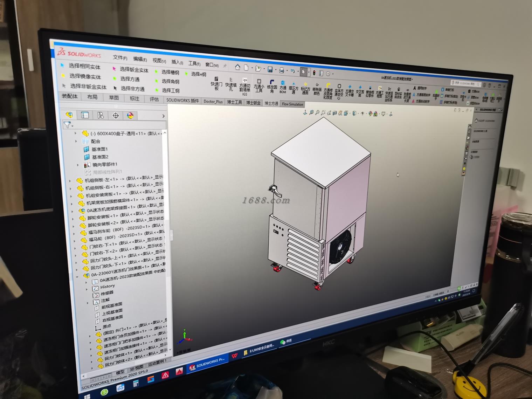Screen dimensions: 532x399
Task: Open the DisplayManager color ball tab icon
Action: 130,116
